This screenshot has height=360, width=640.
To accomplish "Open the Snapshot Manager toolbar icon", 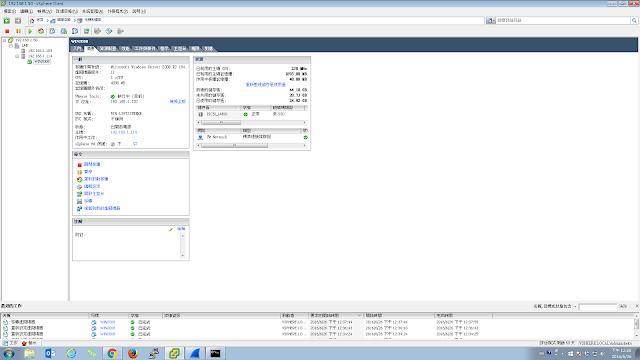I will coord(75,31).
